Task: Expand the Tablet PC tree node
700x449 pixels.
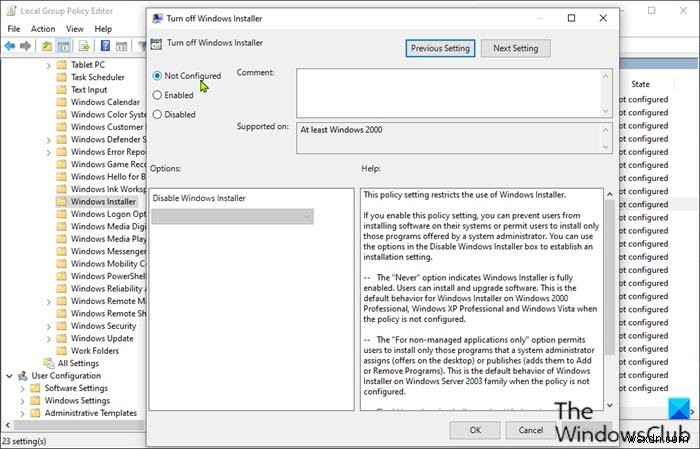Action: pos(49,65)
